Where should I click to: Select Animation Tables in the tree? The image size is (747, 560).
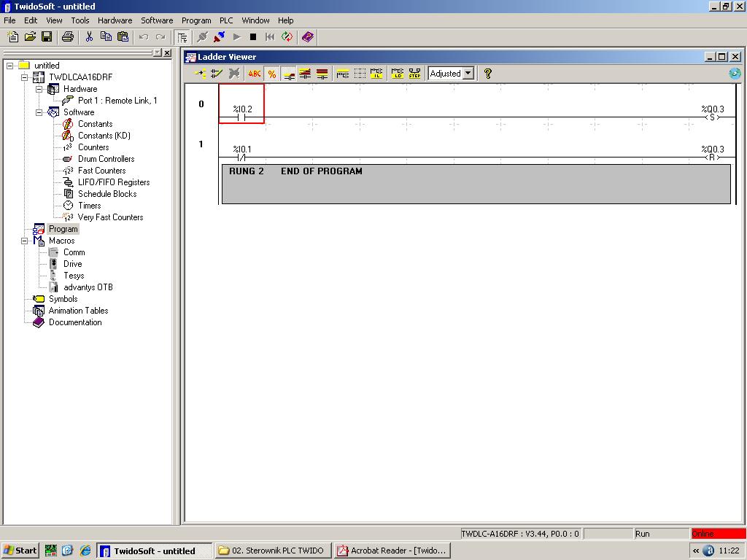[x=78, y=311]
